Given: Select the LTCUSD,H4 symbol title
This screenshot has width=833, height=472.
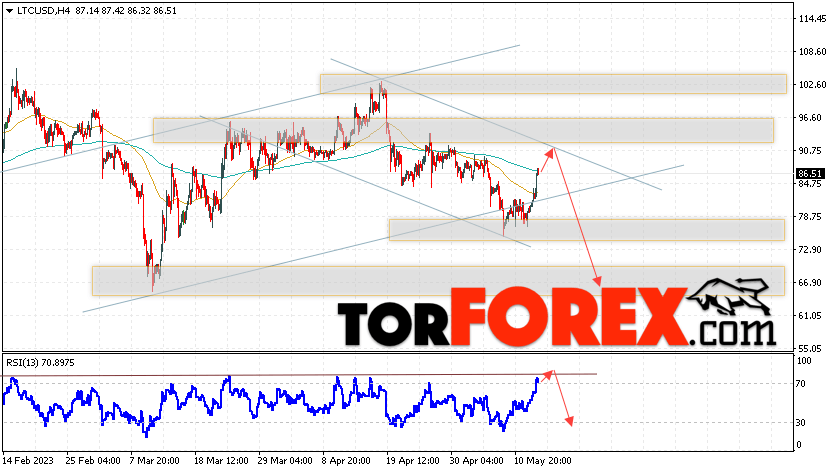Looking at the screenshot, I should click(44, 11).
